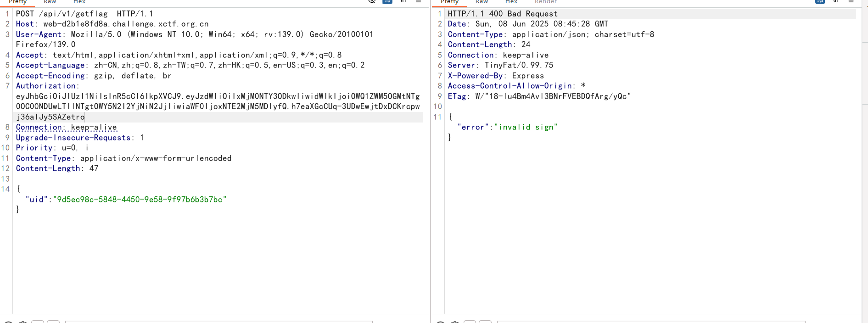Click the "error" key in response body

pyautogui.click(x=473, y=127)
